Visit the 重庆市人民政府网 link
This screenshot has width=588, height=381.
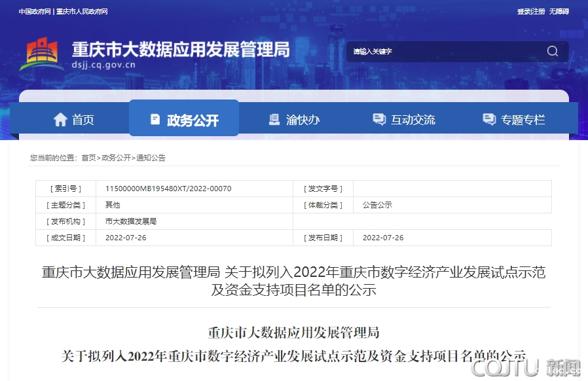click(x=82, y=12)
